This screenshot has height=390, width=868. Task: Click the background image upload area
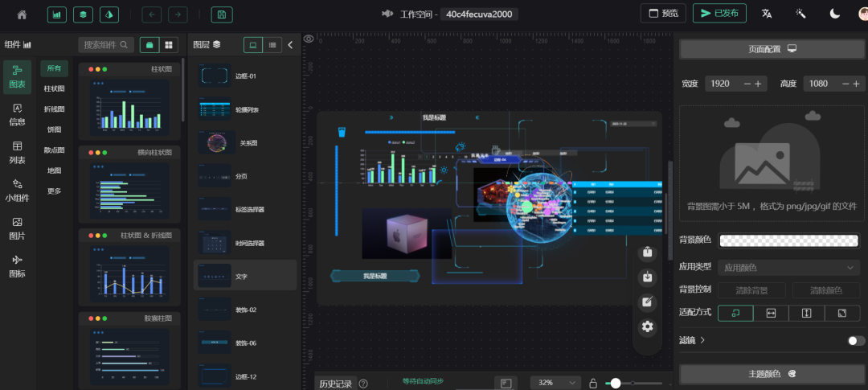[772, 163]
